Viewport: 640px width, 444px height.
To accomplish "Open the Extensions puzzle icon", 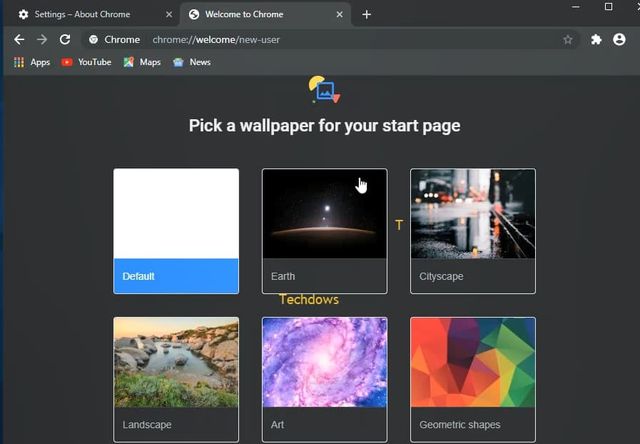I will tap(596, 40).
